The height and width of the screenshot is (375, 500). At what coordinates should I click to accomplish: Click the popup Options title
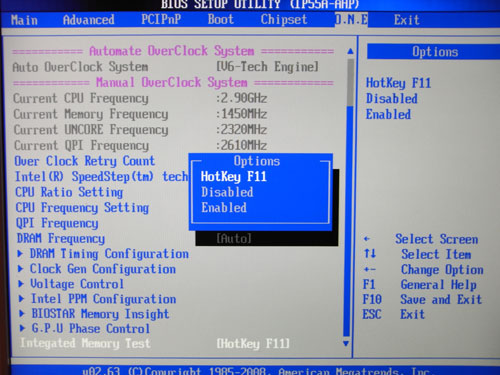pos(257,161)
